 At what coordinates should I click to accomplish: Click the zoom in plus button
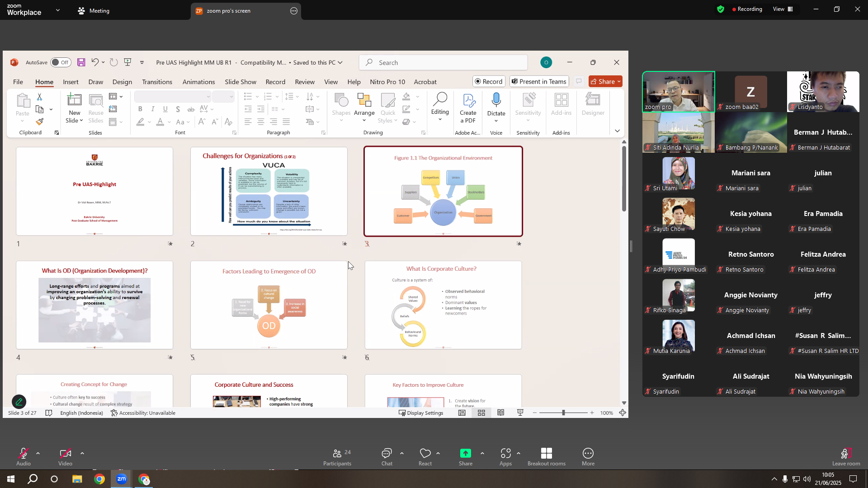pyautogui.click(x=592, y=413)
